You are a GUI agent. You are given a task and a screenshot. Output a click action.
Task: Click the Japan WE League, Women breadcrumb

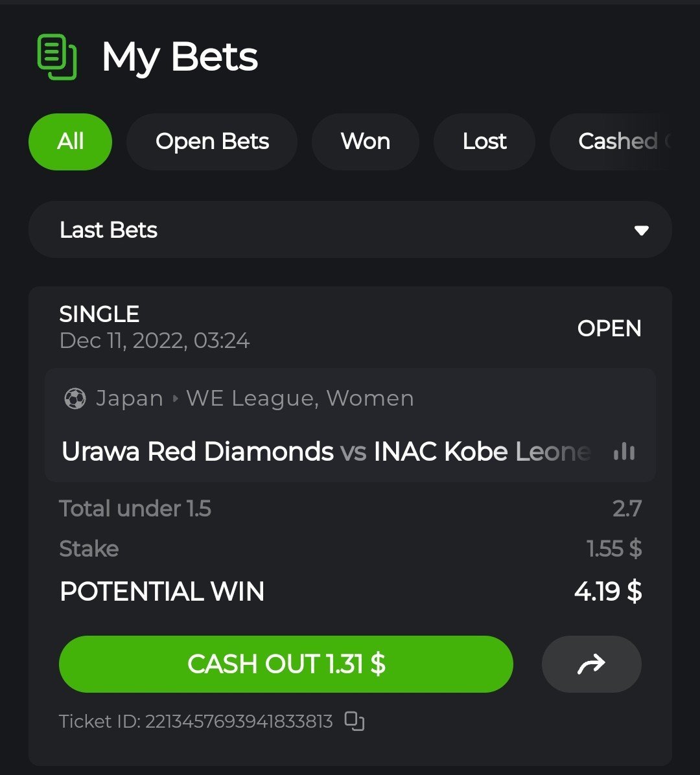tap(255, 399)
